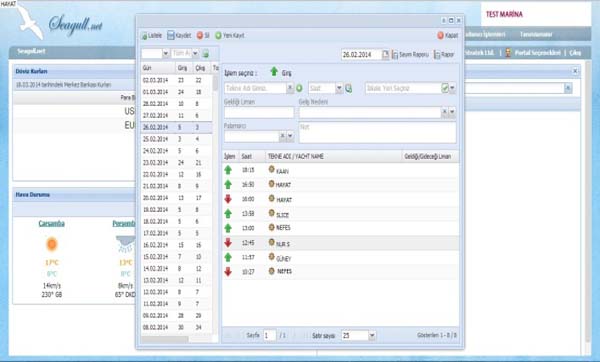Clear the Geliş Nedeni field with x

pos(444,112)
